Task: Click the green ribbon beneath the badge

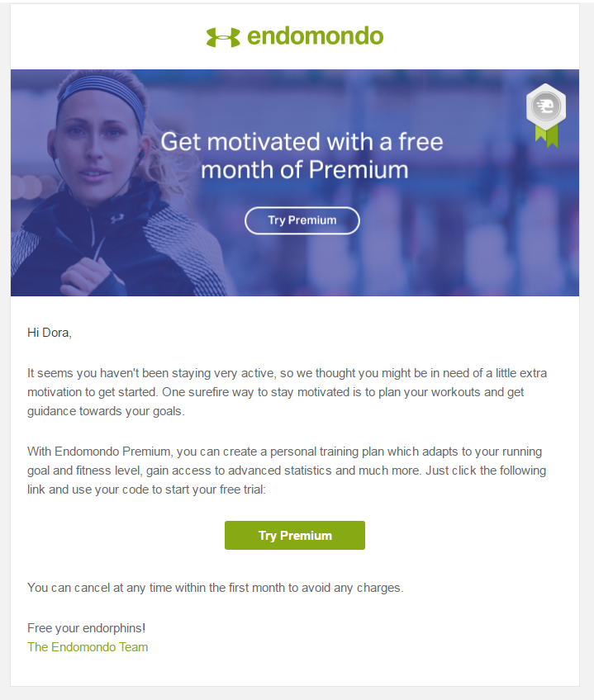Action: 546,135
